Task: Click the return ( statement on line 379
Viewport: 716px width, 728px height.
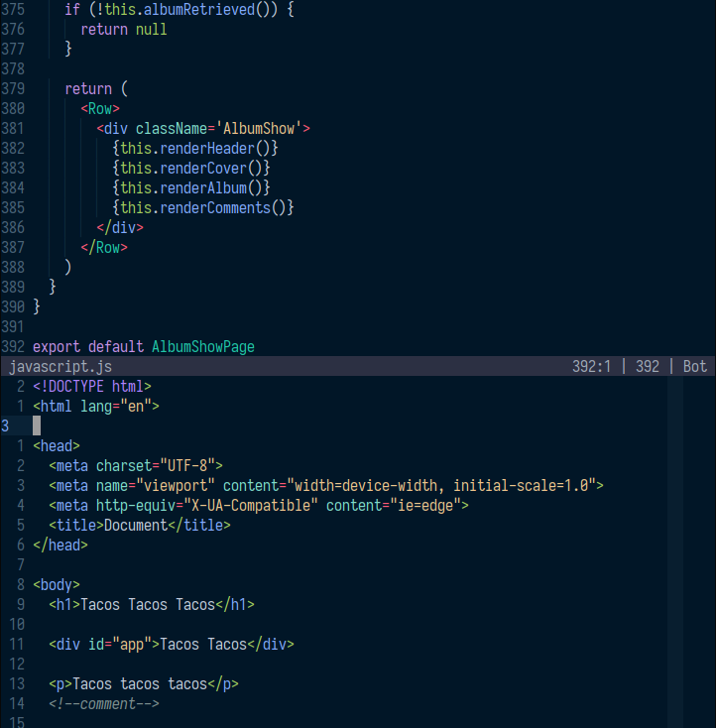Action: 96,89
